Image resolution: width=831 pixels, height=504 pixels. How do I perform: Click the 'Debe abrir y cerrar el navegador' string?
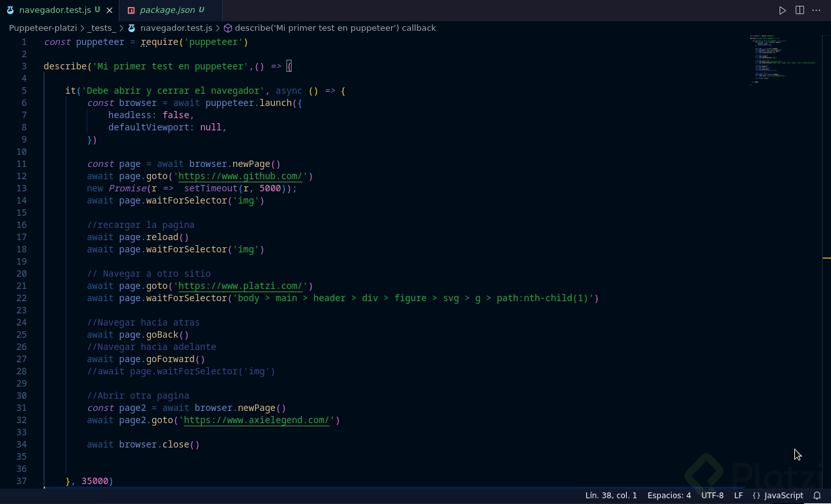(x=173, y=91)
